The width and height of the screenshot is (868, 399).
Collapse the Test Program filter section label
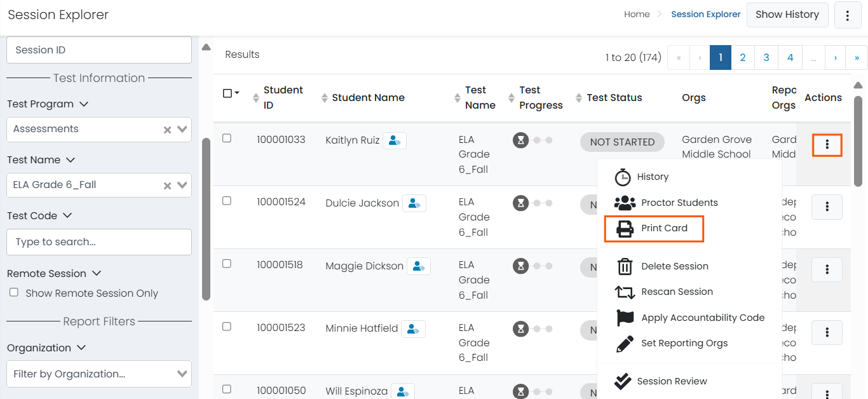(x=48, y=104)
